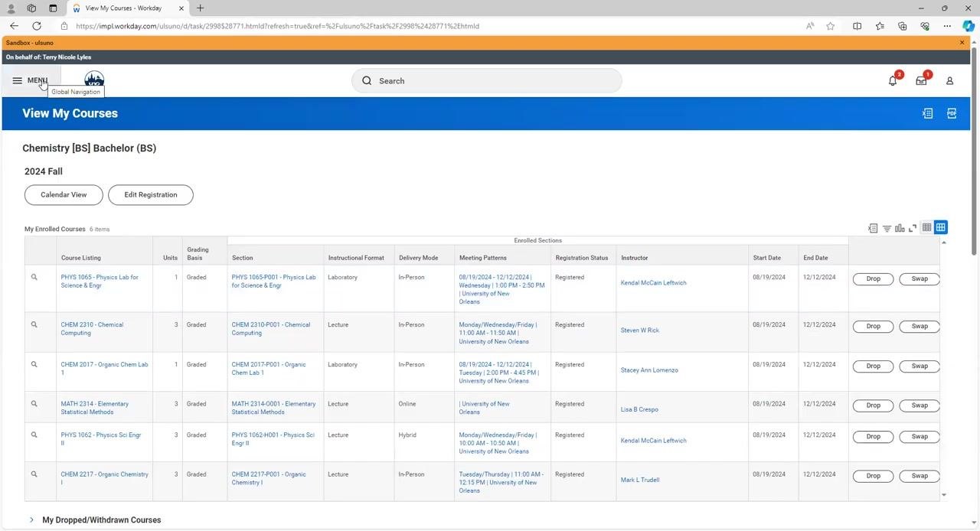Swap the PHYS 1065 course

pyautogui.click(x=920, y=279)
